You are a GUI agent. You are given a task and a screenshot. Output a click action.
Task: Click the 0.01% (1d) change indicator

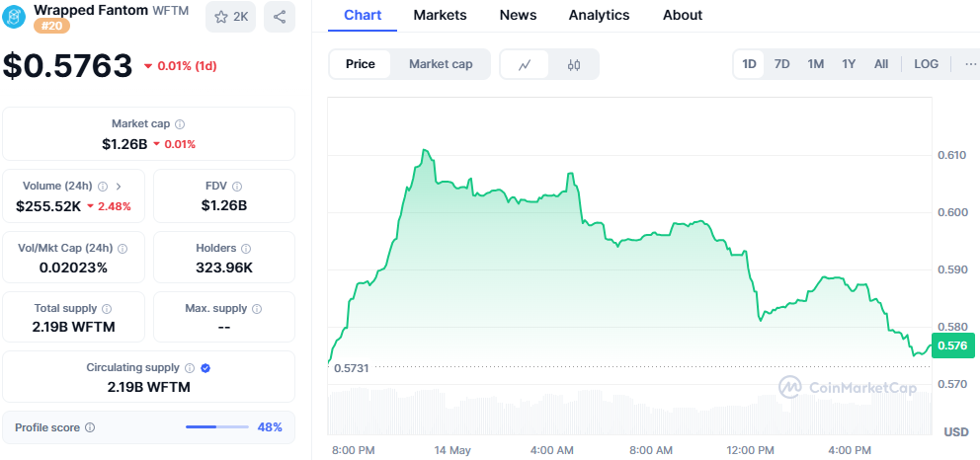coord(181,66)
